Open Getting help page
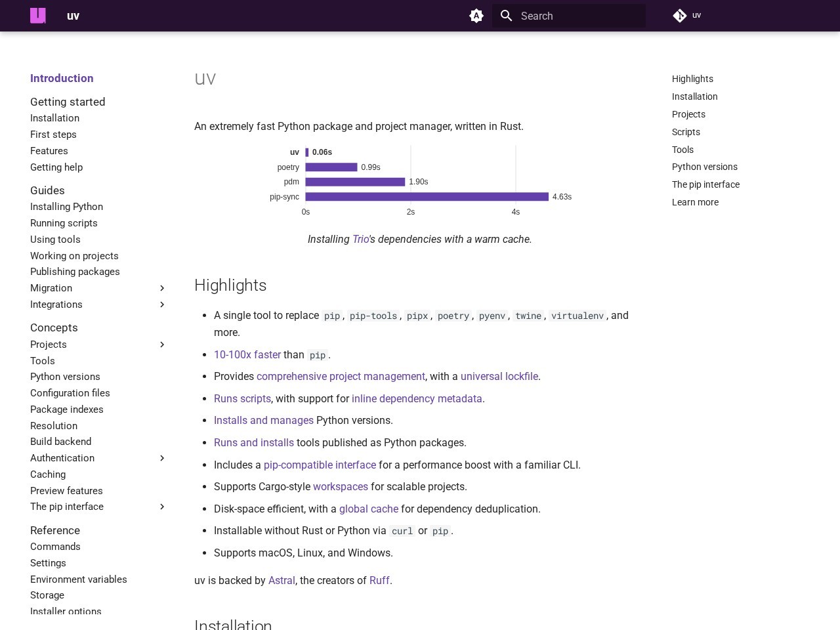The image size is (840, 630). click(56, 167)
